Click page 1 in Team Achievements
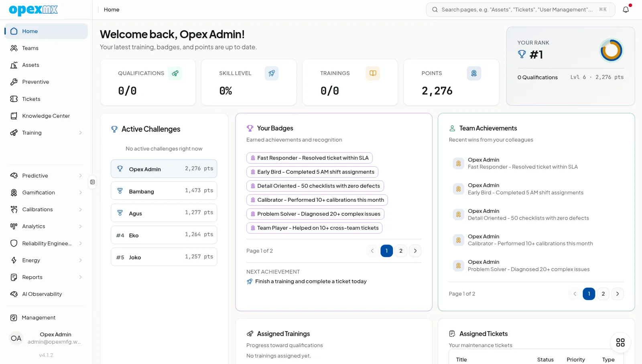 589,294
